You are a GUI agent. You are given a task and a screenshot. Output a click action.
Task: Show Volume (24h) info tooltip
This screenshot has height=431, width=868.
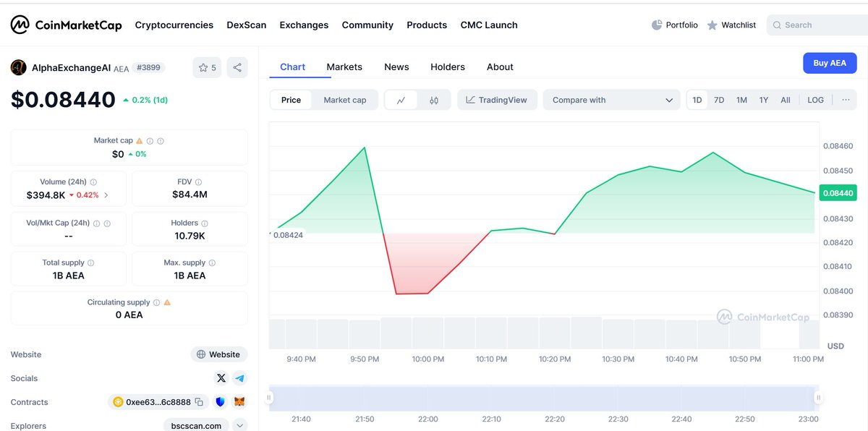94,182
